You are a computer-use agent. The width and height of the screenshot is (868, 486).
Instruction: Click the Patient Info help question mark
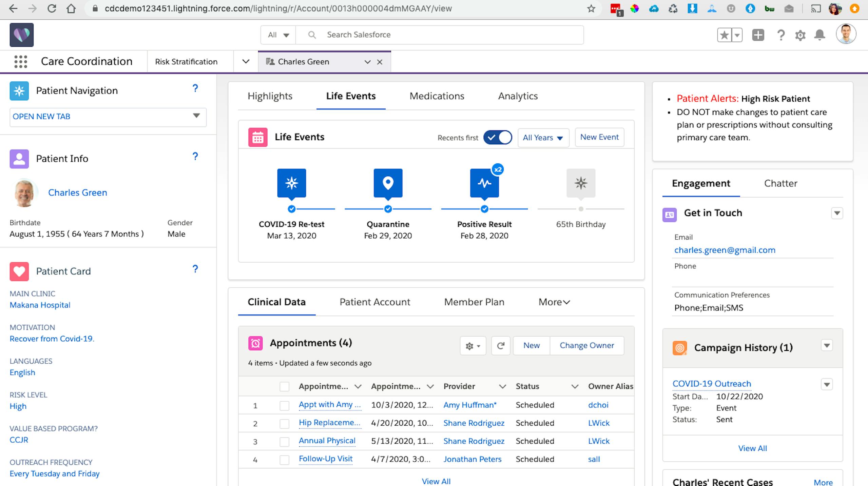coord(195,156)
